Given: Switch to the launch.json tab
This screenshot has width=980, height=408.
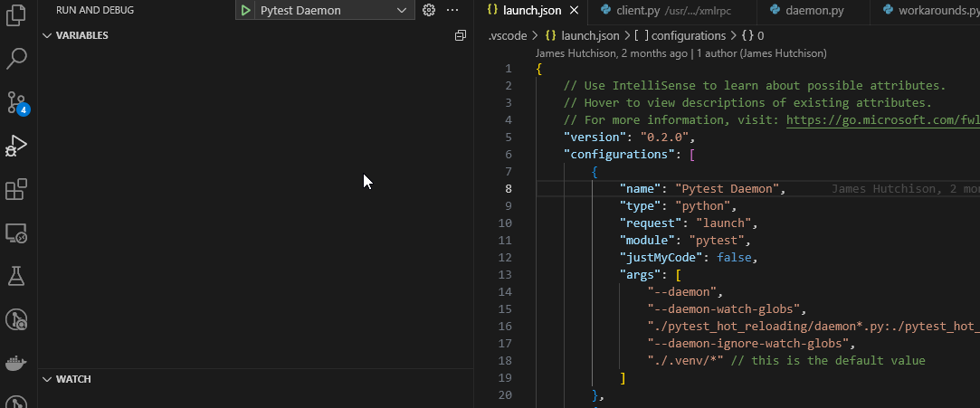Looking at the screenshot, I should pos(533,11).
